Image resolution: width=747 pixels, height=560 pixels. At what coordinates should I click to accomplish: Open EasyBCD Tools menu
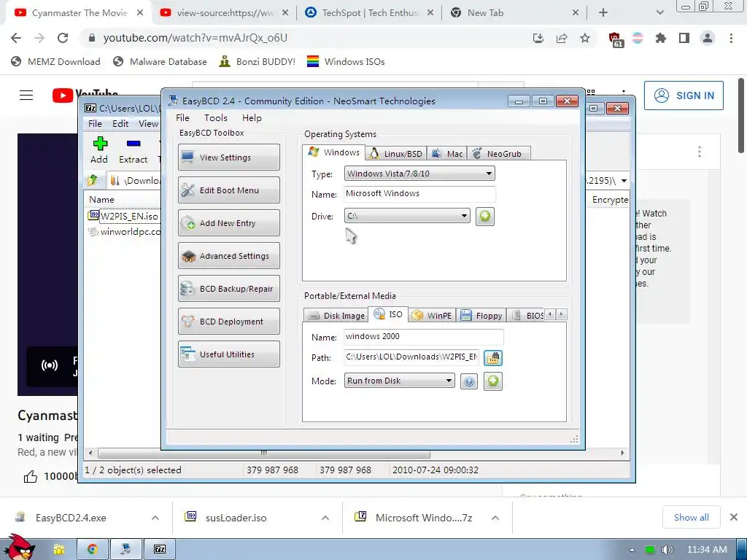pos(216,117)
